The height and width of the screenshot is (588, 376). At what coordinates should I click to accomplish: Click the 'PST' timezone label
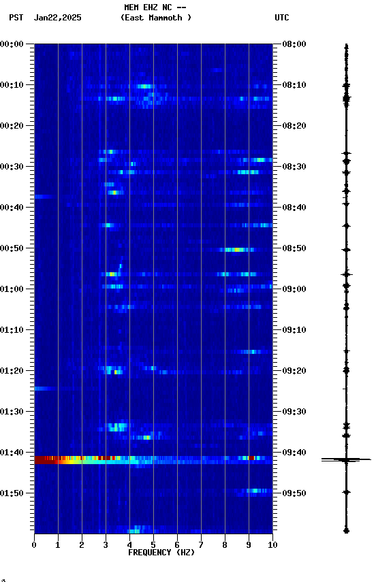click(16, 18)
